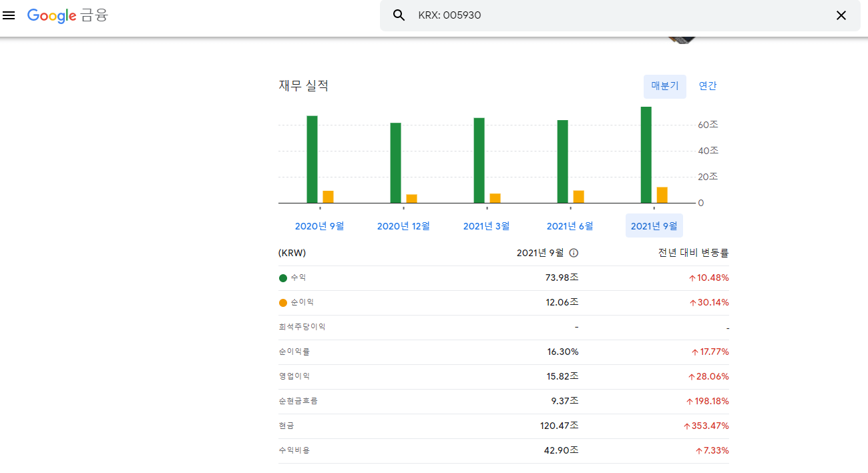Image resolution: width=868 pixels, height=473 pixels.
Task: Keep the 매분기 quarterly tab selected
Action: pos(664,86)
